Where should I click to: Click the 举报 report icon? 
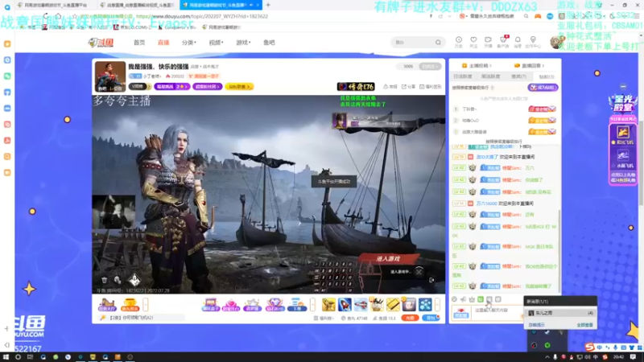tap(390, 87)
